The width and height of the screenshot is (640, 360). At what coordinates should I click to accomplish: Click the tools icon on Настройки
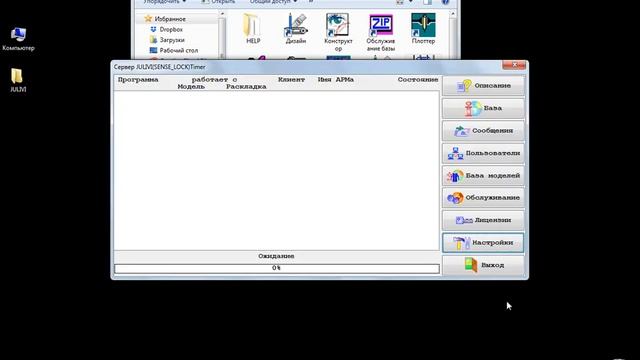pyautogui.click(x=462, y=243)
